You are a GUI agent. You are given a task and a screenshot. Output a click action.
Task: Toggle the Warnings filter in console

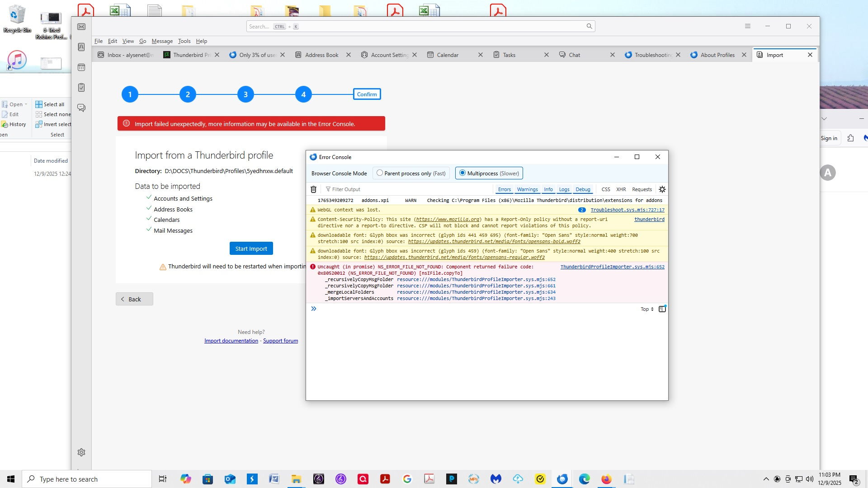click(527, 189)
